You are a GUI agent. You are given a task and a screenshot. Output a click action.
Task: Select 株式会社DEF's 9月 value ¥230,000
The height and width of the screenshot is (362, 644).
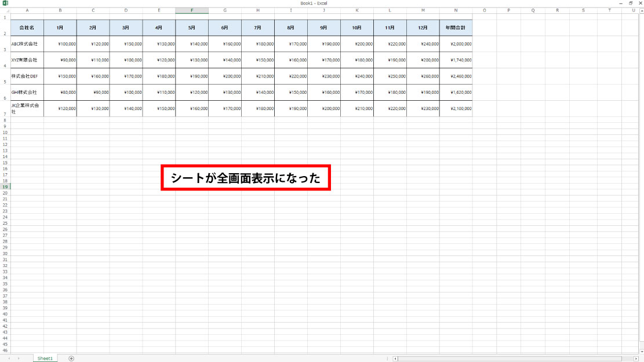pos(324,76)
